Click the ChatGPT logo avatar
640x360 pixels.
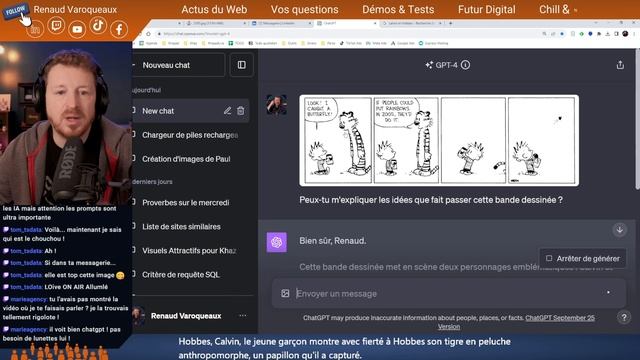coord(276,242)
